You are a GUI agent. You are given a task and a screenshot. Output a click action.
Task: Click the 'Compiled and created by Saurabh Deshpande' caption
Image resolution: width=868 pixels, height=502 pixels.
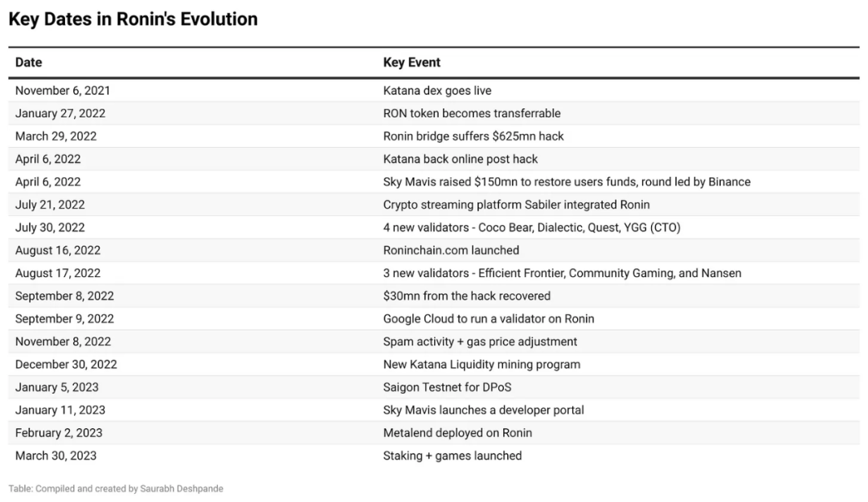click(116, 488)
